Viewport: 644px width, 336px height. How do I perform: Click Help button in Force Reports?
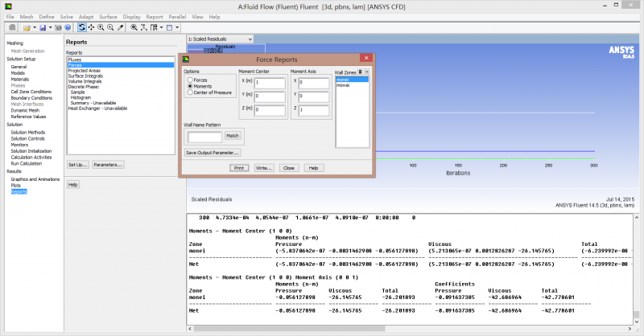[313, 168]
